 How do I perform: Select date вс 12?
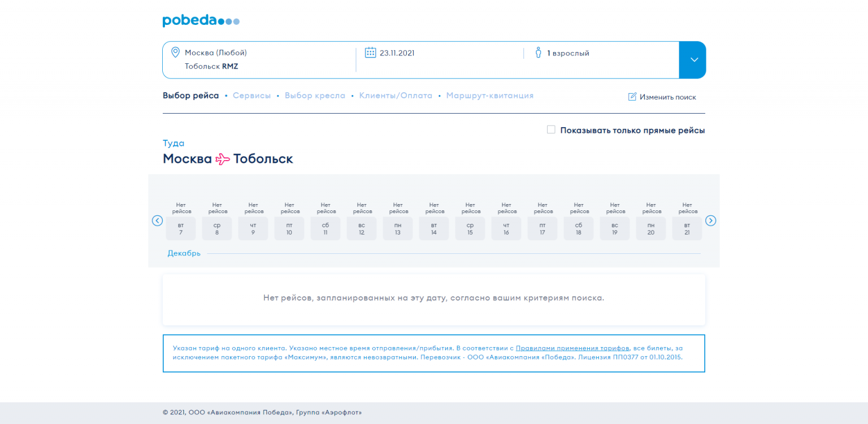pos(362,228)
